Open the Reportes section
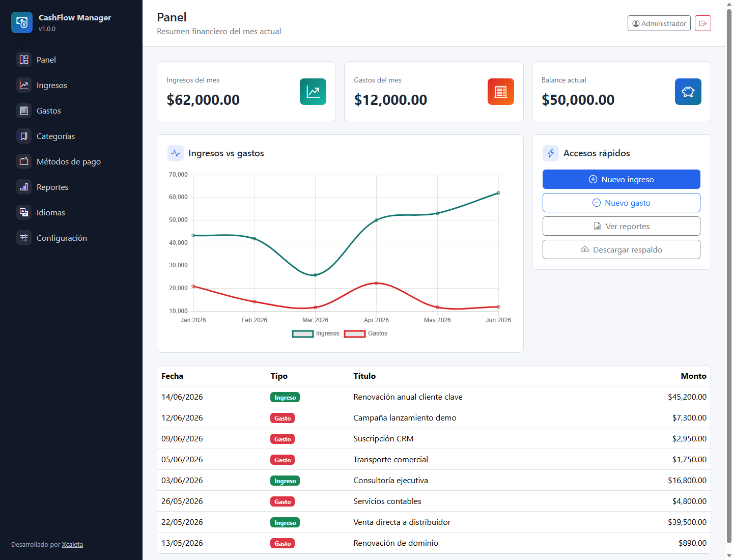This screenshot has height=560, width=733. 71,187
